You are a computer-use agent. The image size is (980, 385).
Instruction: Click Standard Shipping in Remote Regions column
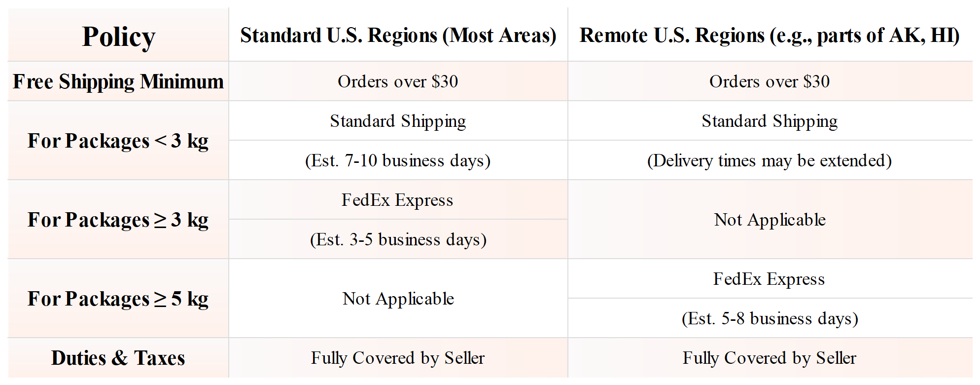769,121
